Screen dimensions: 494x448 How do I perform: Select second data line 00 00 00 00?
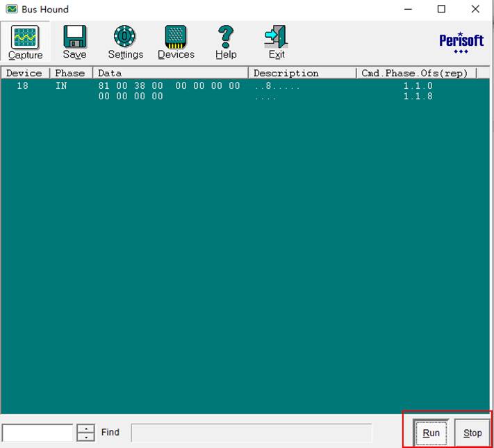[131, 96]
